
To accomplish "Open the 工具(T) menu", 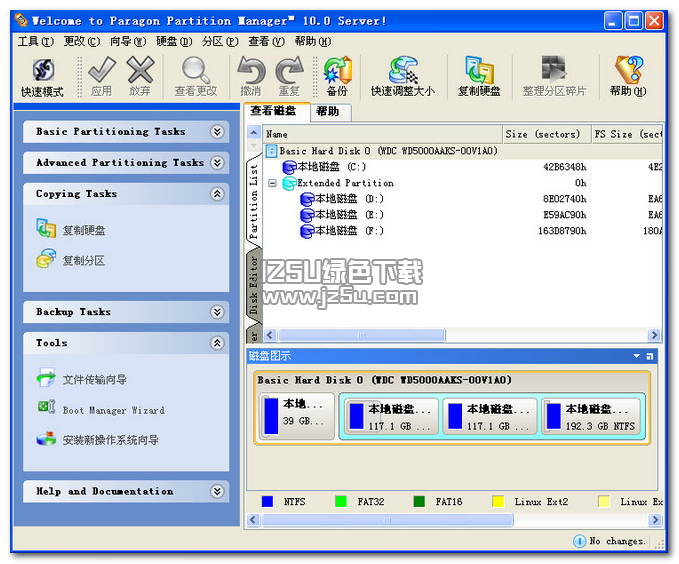I will (36, 42).
